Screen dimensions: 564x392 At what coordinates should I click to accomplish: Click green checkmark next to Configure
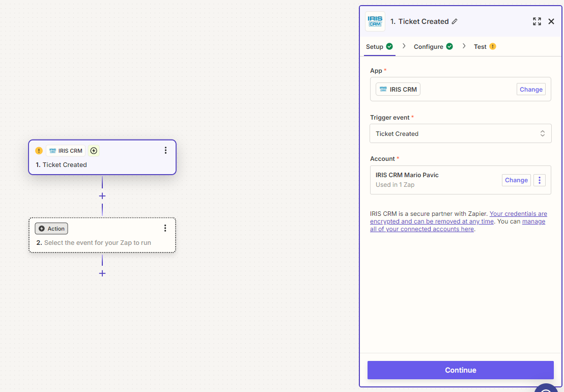(x=449, y=46)
